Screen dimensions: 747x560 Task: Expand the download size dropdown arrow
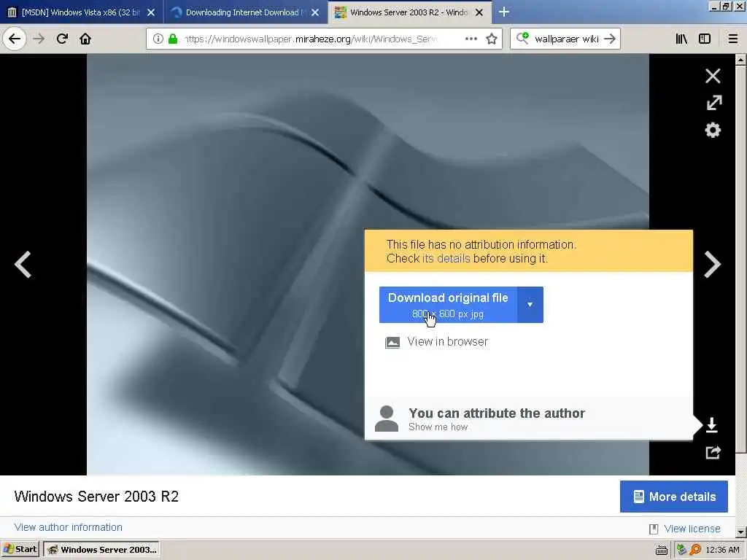pos(530,305)
